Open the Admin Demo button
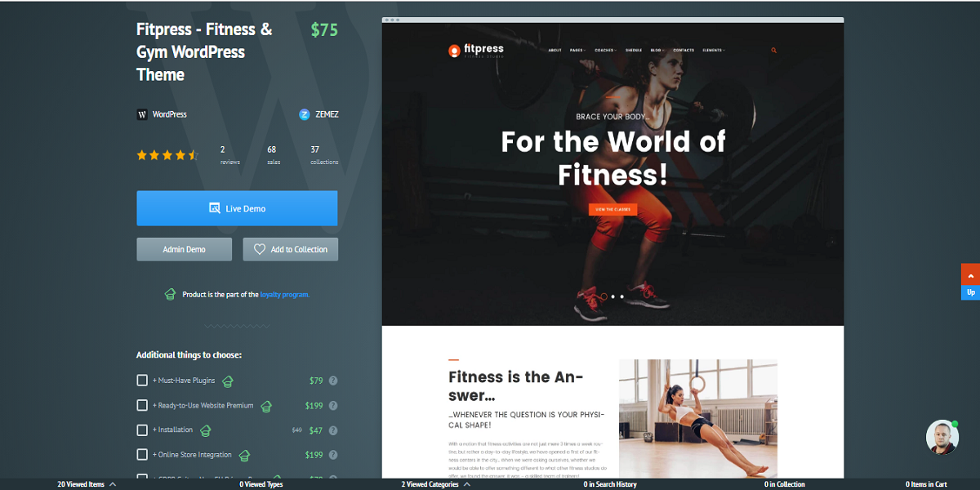Image resolution: width=980 pixels, height=490 pixels. pyautogui.click(x=185, y=249)
